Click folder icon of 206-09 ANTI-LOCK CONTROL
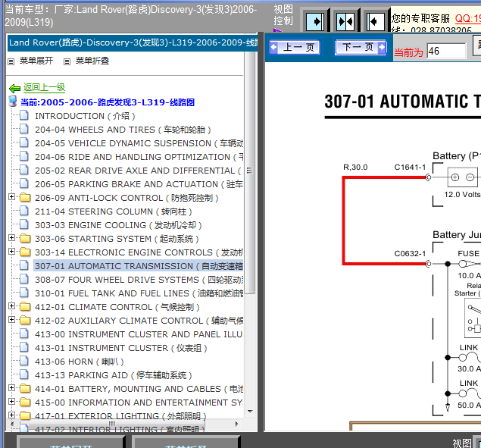The width and height of the screenshot is (481, 448). pyautogui.click(x=25, y=197)
